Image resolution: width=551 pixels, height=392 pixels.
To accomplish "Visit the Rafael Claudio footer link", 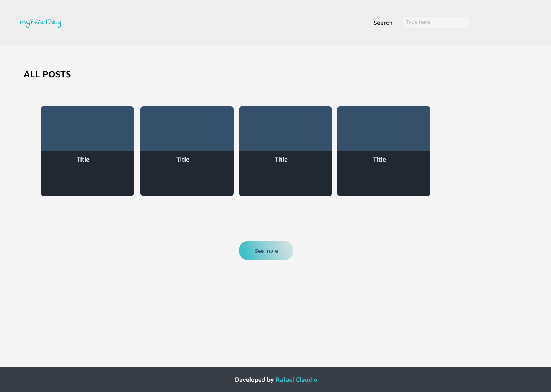I will [297, 380].
